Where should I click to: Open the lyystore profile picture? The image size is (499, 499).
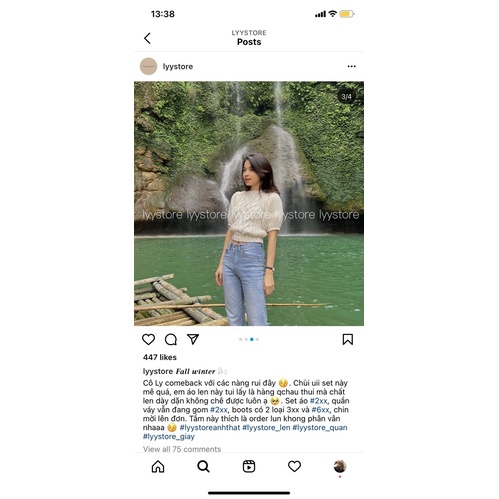pyautogui.click(x=148, y=66)
